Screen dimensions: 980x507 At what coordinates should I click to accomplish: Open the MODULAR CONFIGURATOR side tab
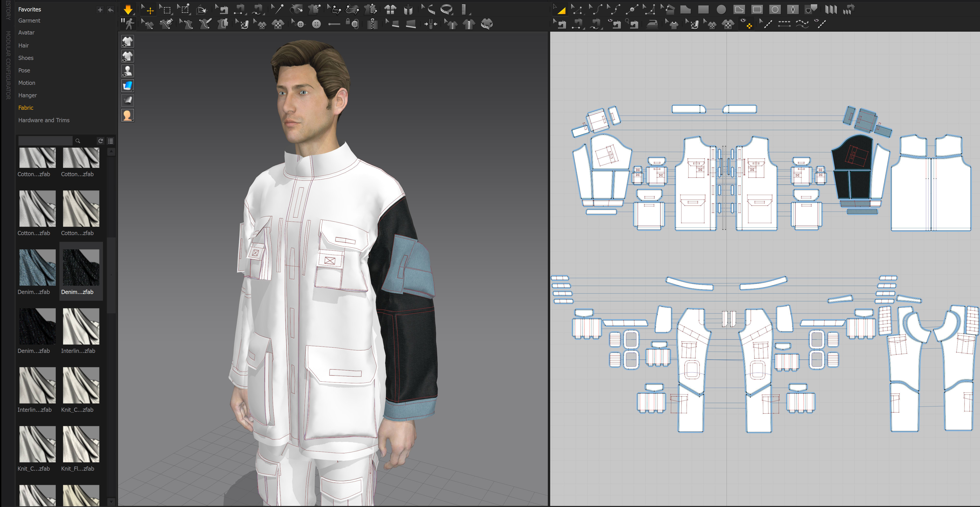click(8, 65)
